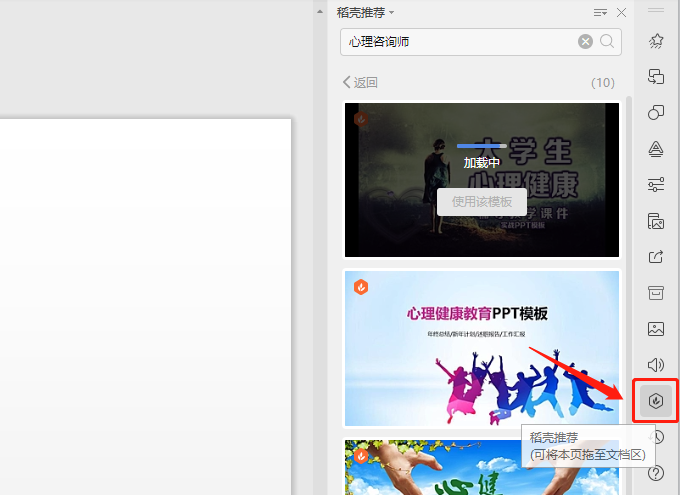The height and width of the screenshot is (495, 680).
Task: Open the panel options menu dropdown
Action: click(x=600, y=12)
